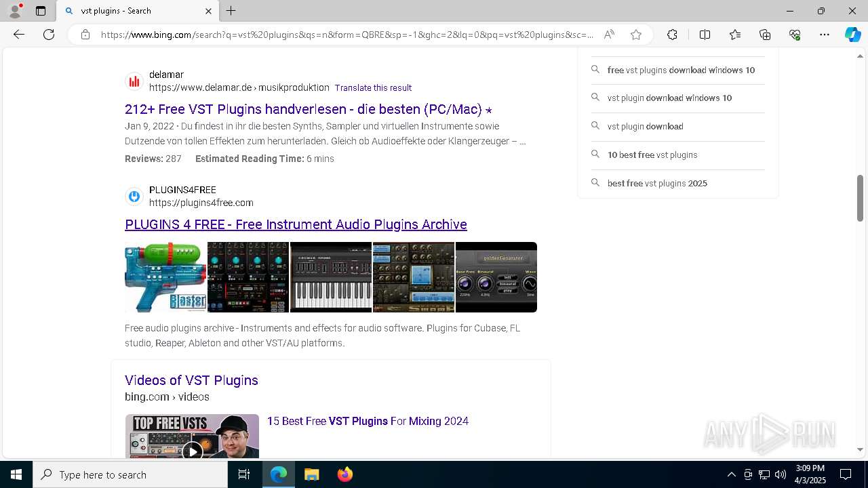Open a new tab
868x488 pixels.
tap(231, 11)
